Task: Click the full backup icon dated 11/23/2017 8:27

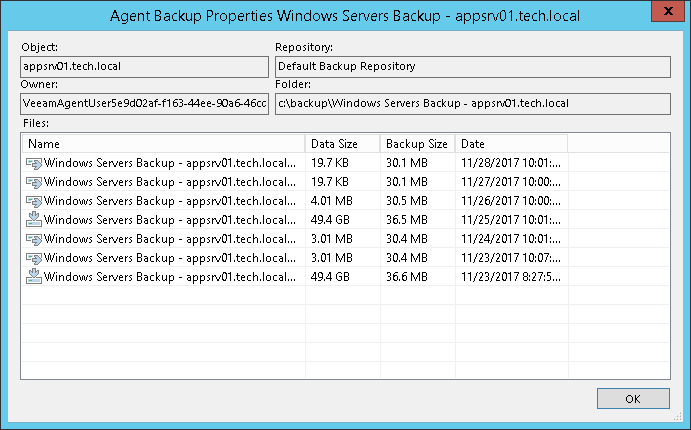Action: (x=34, y=276)
